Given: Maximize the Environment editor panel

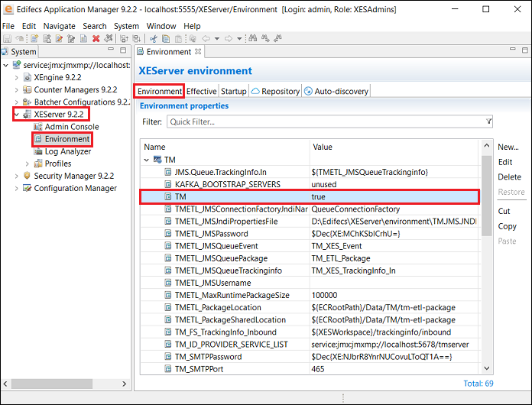Looking at the screenshot, I should pos(524,50).
